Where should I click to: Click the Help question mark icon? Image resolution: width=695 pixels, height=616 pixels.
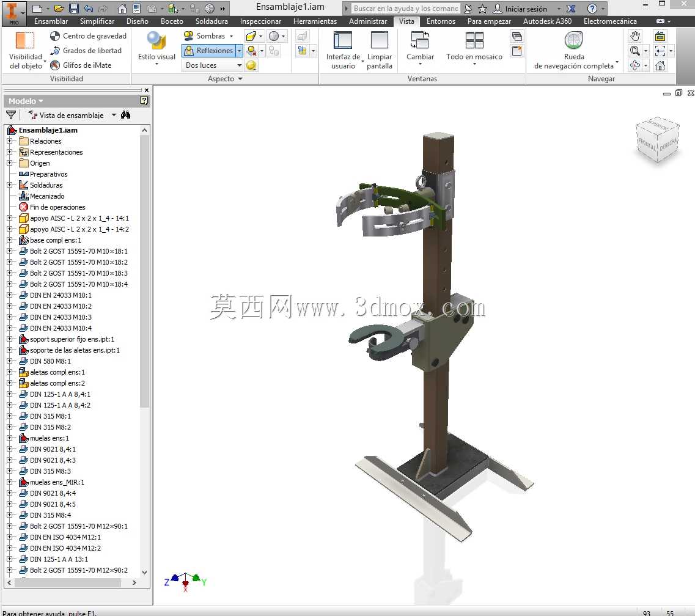[592, 9]
